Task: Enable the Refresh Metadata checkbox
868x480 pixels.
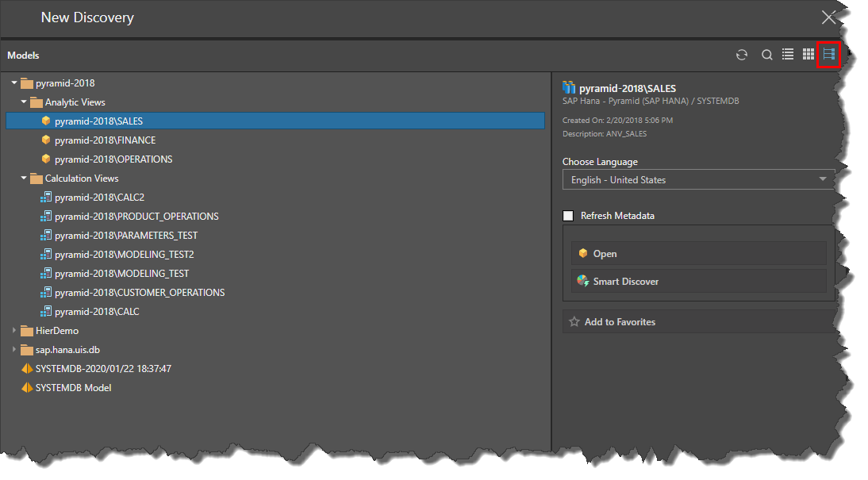Action: coord(568,216)
